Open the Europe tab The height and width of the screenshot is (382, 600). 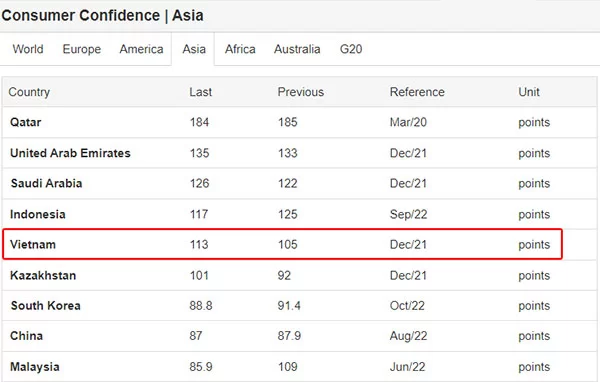point(82,49)
